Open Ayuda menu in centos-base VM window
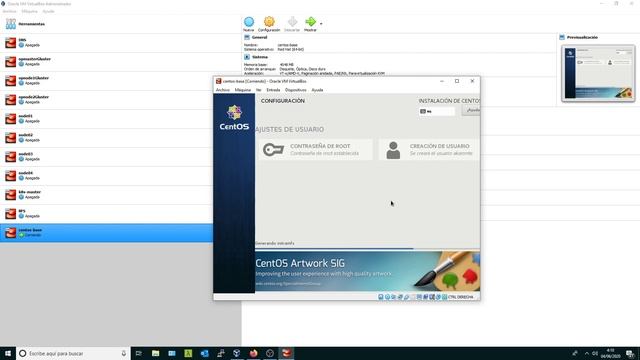 tap(318, 90)
